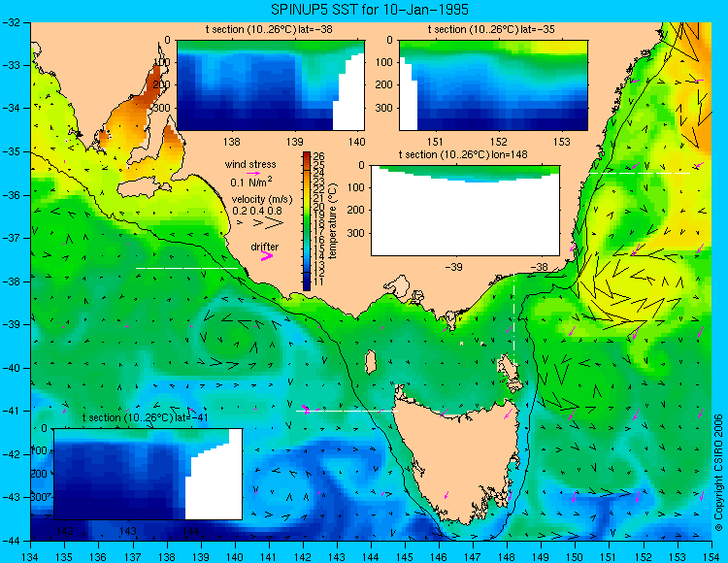
Task: Click the '143' tick of lat=-41 section
Action: tap(128, 531)
